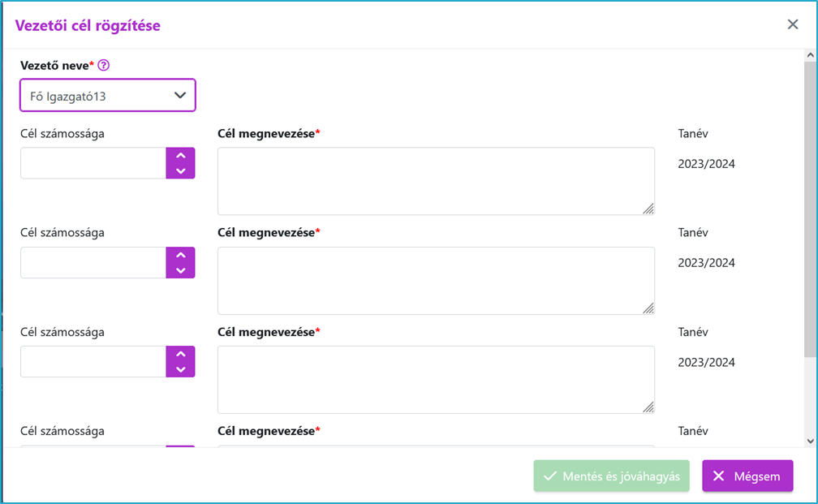Increase the second Cél számossága value
The height and width of the screenshot is (504, 818).
[x=180, y=255]
